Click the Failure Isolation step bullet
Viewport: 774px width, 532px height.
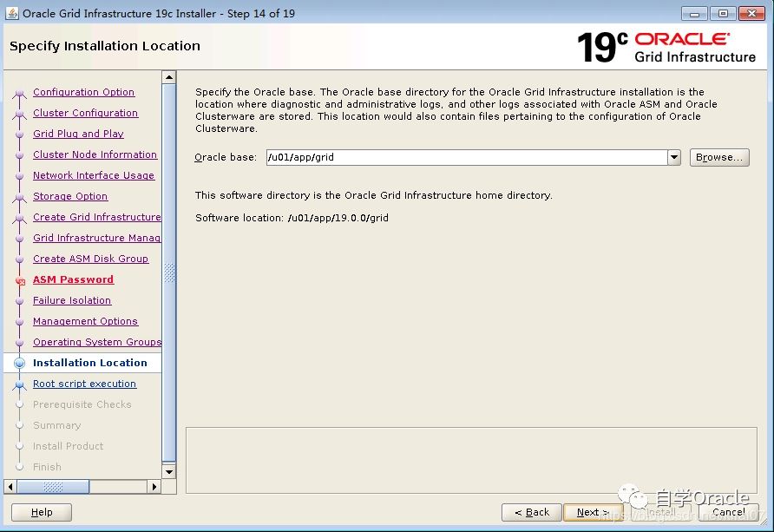[19, 301]
